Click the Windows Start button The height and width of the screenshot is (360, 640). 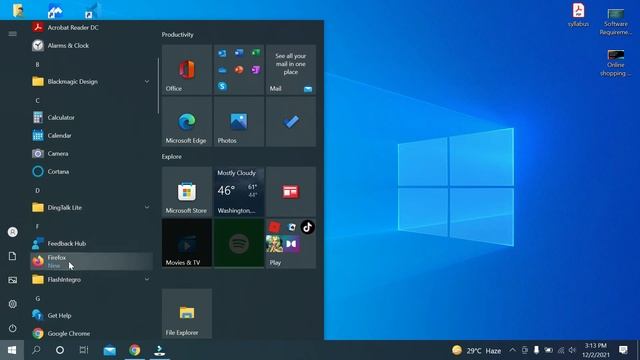pos(12,350)
